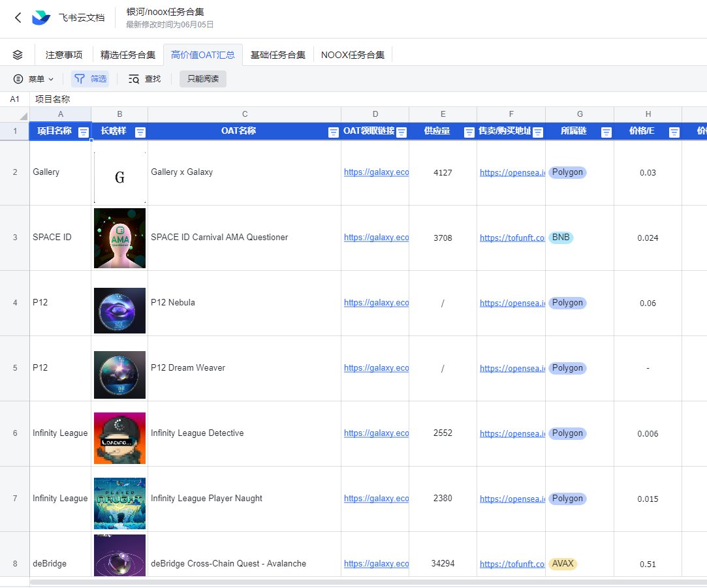Open Infinity League Player Naught galaxy link

click(376, 499)
